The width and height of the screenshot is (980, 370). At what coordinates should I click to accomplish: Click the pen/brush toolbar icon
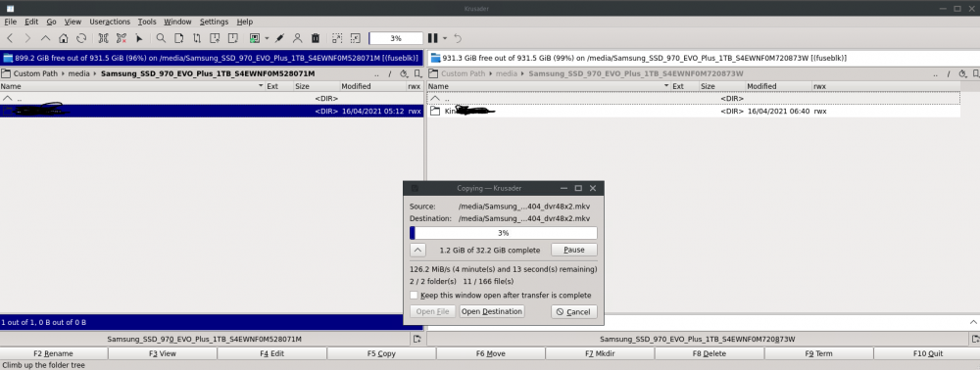pos(279,38)
